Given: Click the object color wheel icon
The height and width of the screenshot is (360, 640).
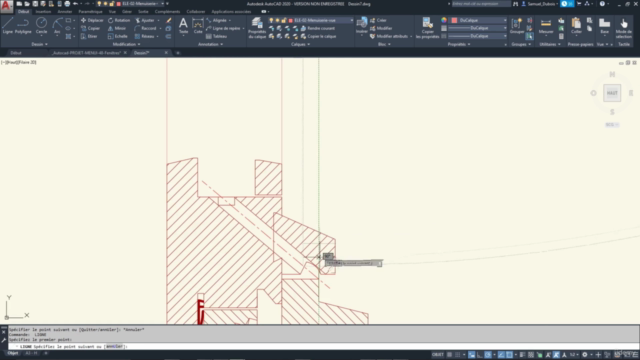Looking at the screenshot, I should (444, 20).
